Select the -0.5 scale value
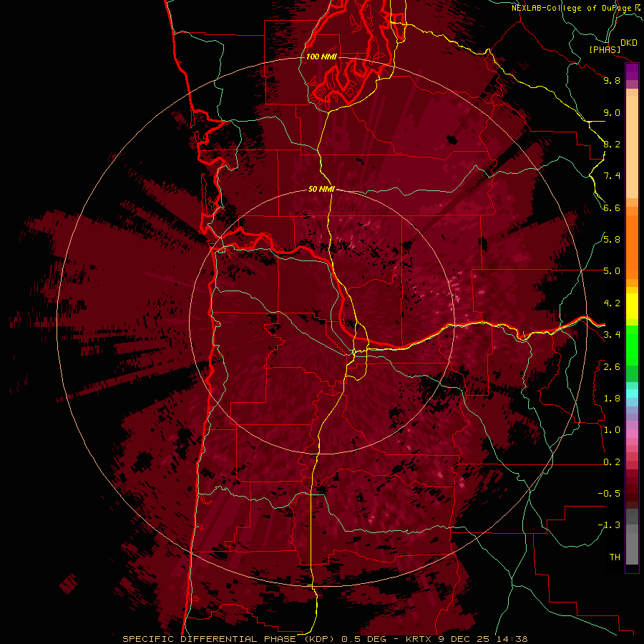This screenshot has width=644, height=644. pyautogui.click(x=609, y=494)
